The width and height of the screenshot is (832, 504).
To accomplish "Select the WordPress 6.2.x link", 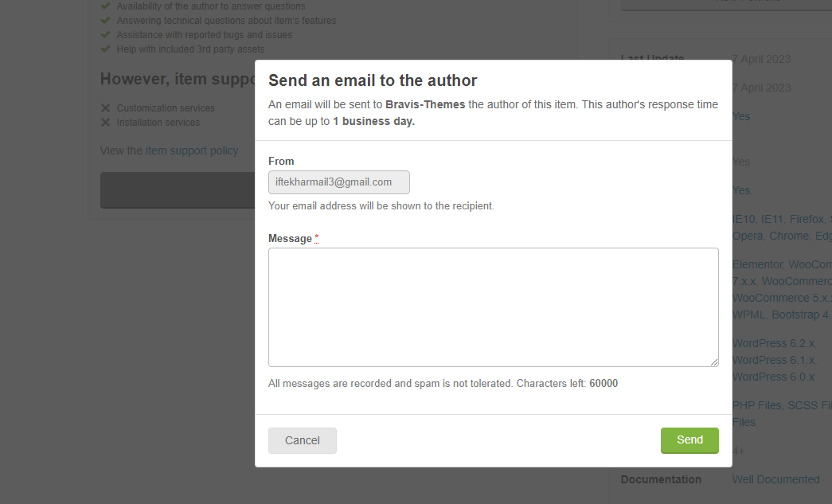I will (774, 343).
